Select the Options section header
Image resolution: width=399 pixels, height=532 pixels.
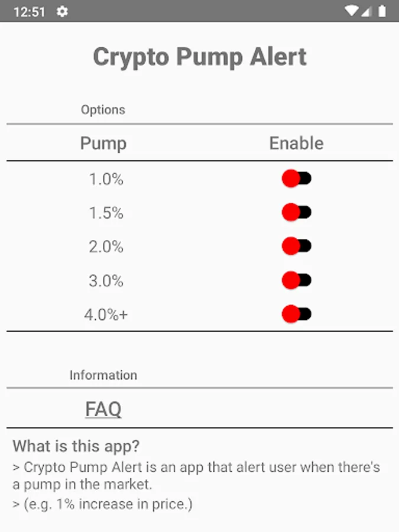103,110
